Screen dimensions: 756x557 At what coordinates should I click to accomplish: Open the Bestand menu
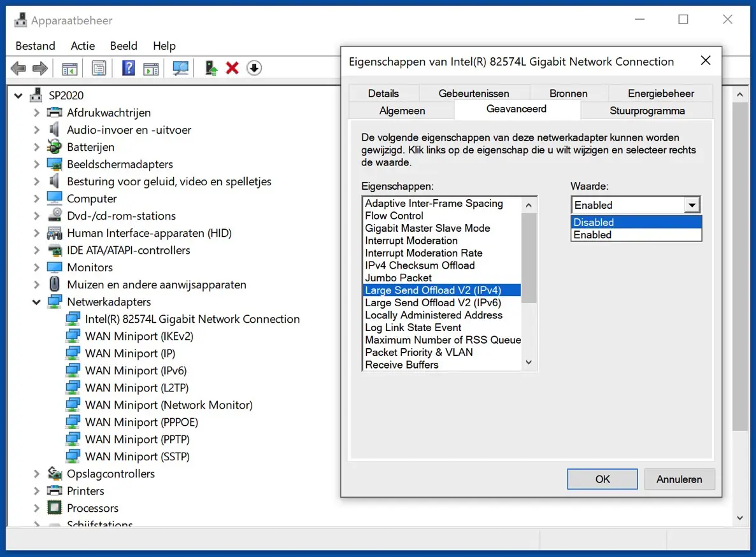(35, 46)
